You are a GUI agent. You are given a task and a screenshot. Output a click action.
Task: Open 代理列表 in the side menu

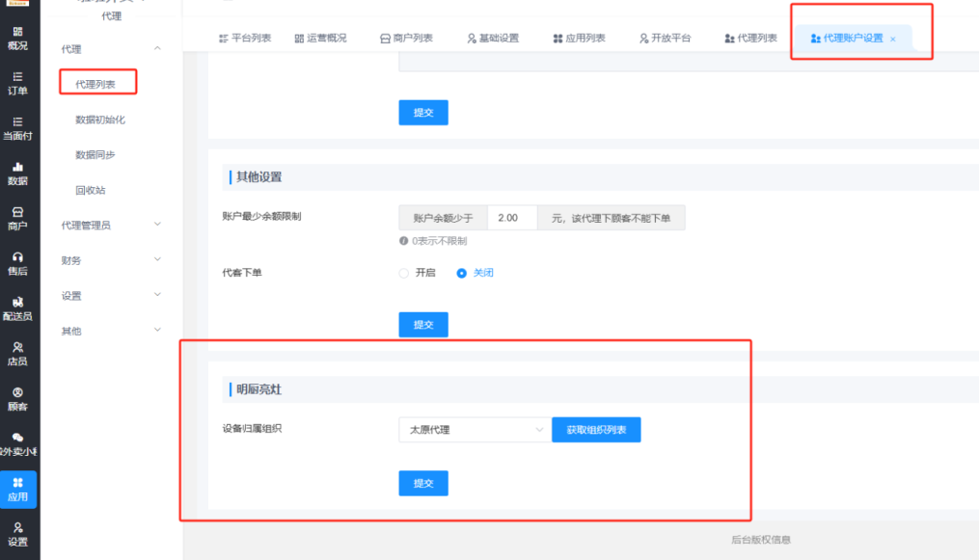95,84
